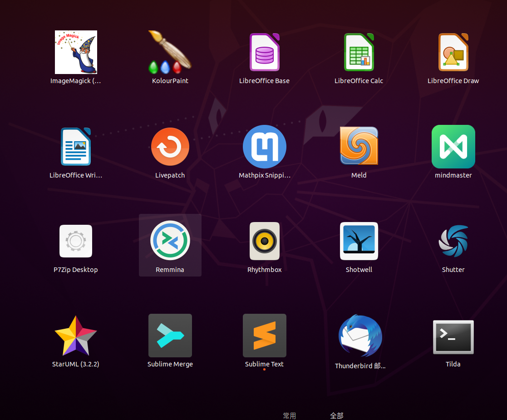Launch the Remmina remote desktop icon
The height and width of the screenshot is (420, 507).
170,240
